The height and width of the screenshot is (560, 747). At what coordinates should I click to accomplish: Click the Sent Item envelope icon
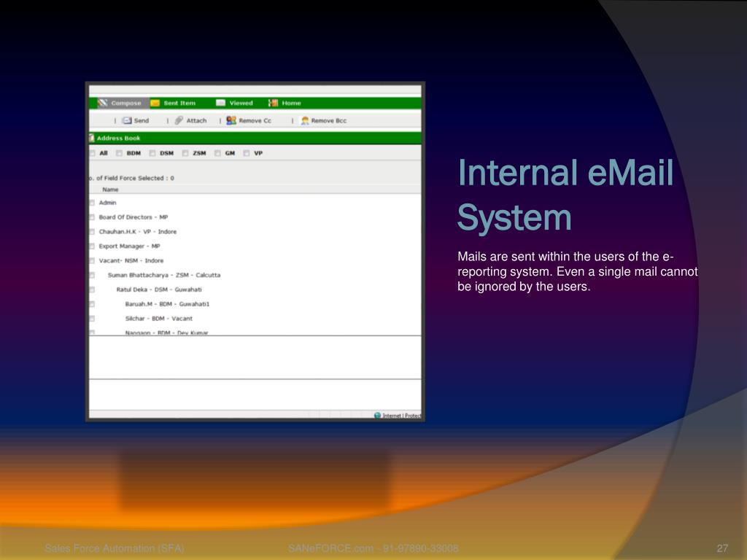click(155, 103)
